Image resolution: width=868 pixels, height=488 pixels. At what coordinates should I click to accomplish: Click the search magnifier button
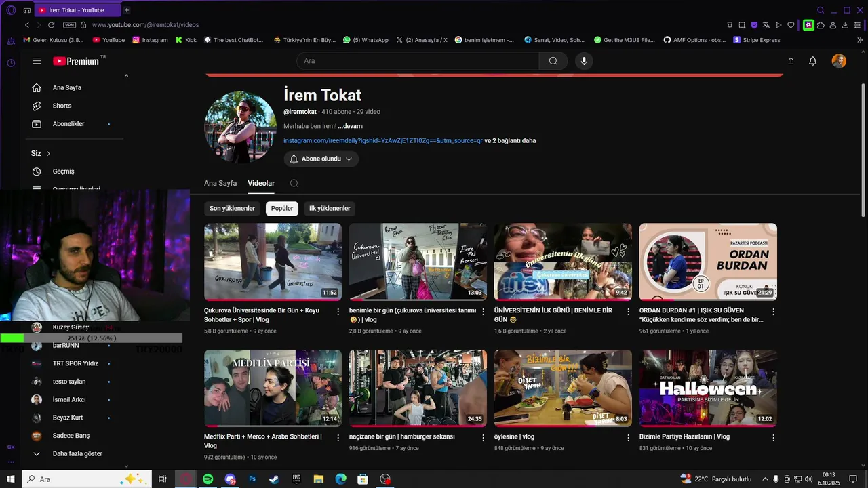click(x=553, y=61)
